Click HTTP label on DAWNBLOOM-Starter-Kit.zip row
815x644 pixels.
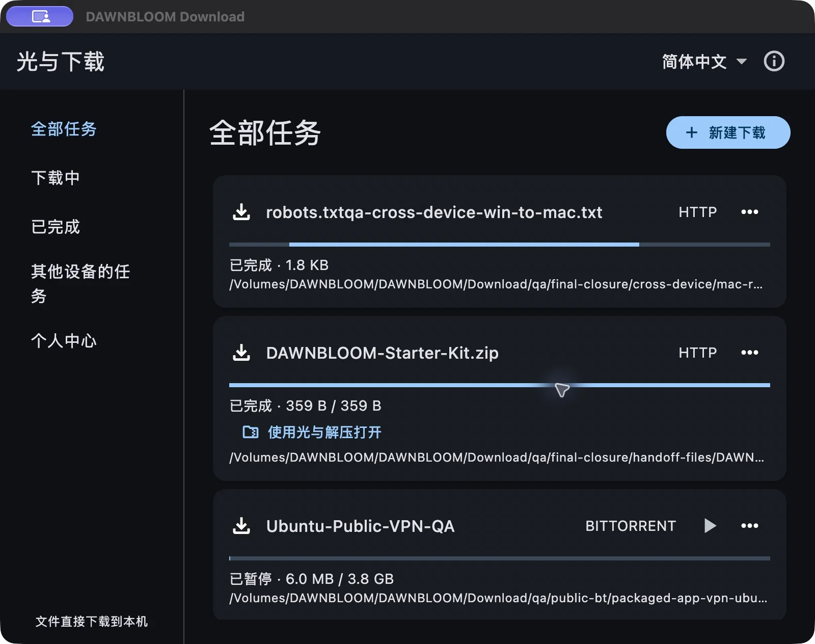point(697,353)
